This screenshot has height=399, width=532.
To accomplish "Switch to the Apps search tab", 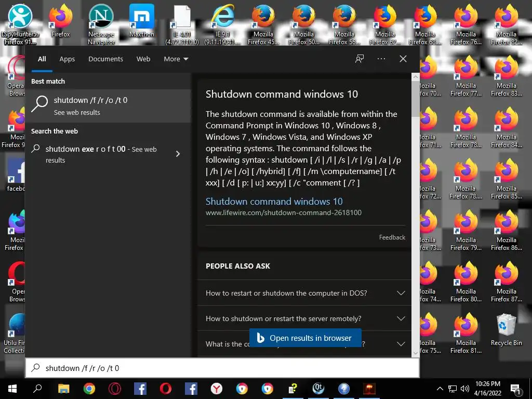I will point(67,59).
